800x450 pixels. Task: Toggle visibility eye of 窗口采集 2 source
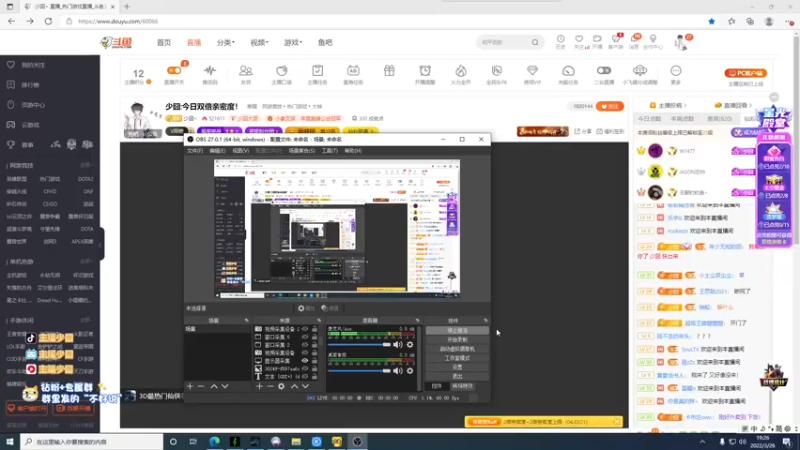[x=305, y=345]
